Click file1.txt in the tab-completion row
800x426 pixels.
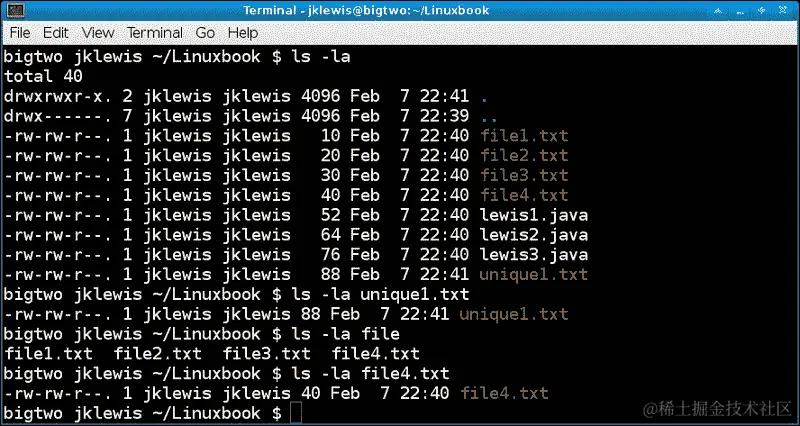tap(48, 354)
